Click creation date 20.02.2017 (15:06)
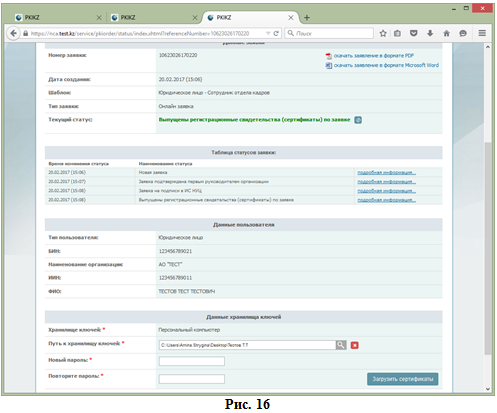The image size is (497, 413). (x=180, y=79)
